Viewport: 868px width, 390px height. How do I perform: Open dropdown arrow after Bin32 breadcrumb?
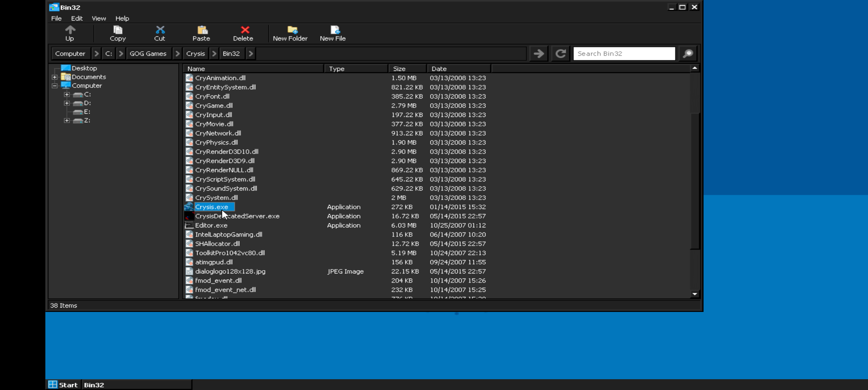[251, 54]
